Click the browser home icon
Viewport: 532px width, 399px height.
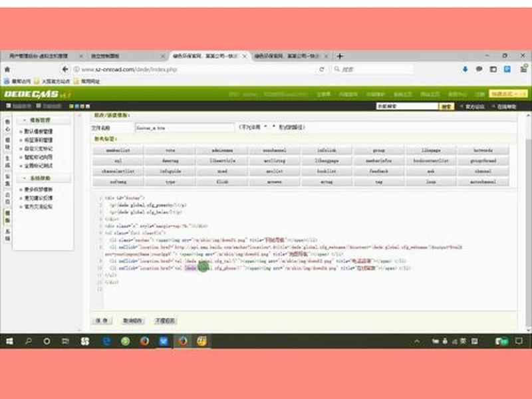7,70
